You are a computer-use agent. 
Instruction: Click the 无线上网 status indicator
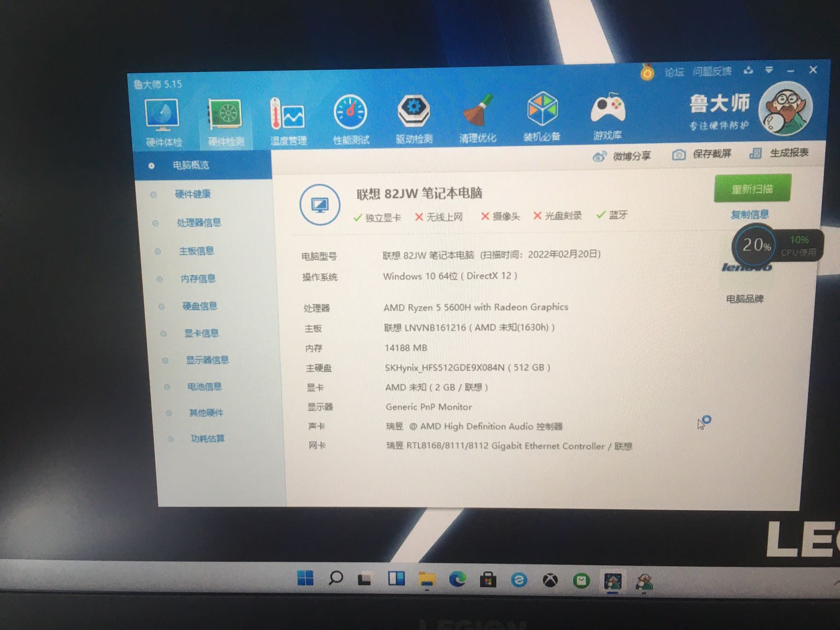tap(439, 217)
